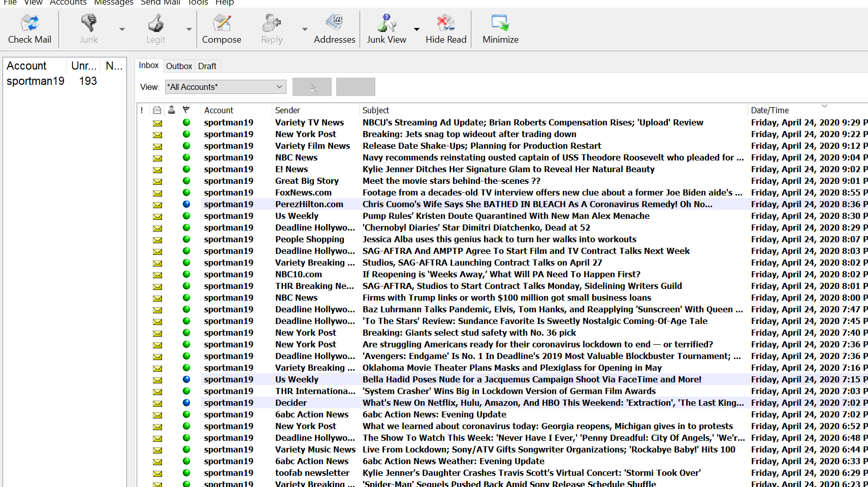Open the Tools menu
868x487 pixels.
(198, 3)
